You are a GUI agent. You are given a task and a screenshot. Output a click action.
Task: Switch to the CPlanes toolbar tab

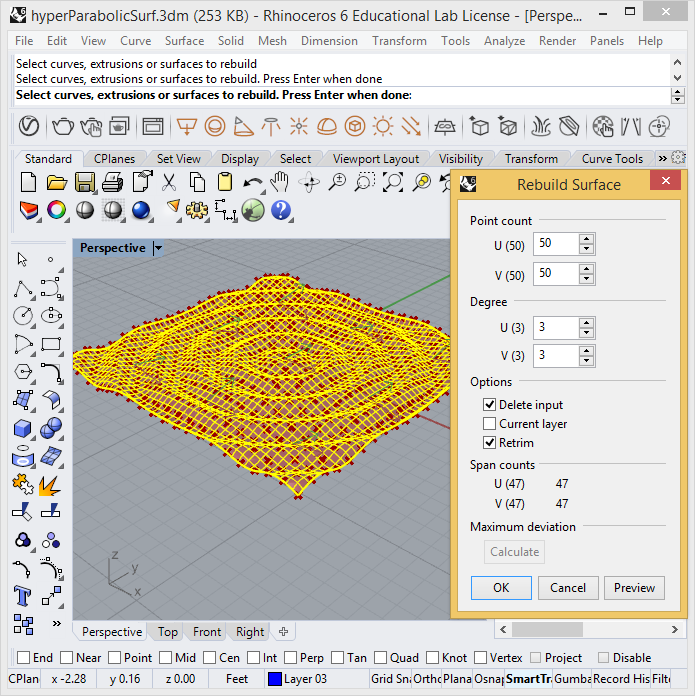(114, 158)
